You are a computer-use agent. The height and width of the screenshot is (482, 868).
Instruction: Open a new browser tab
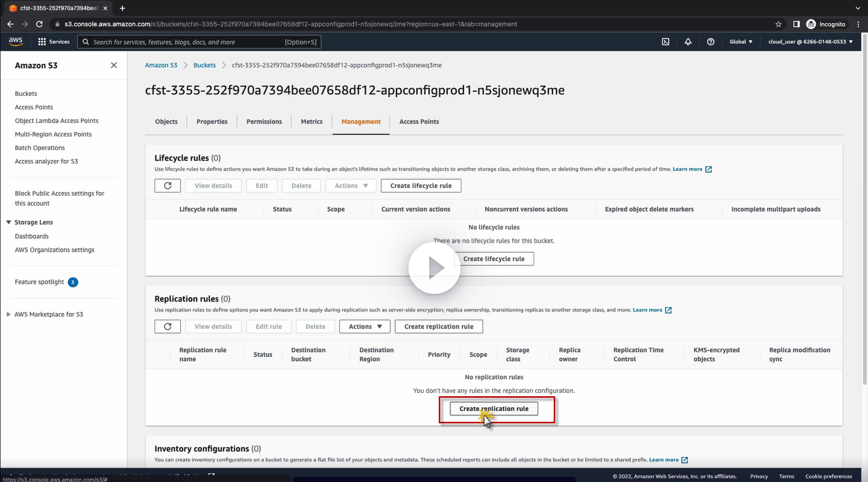tap(122, 8)
